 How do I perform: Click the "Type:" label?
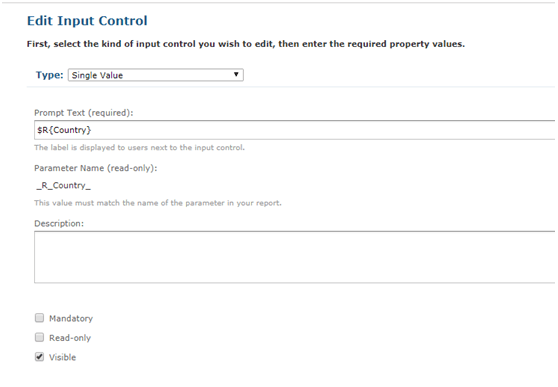49,75
